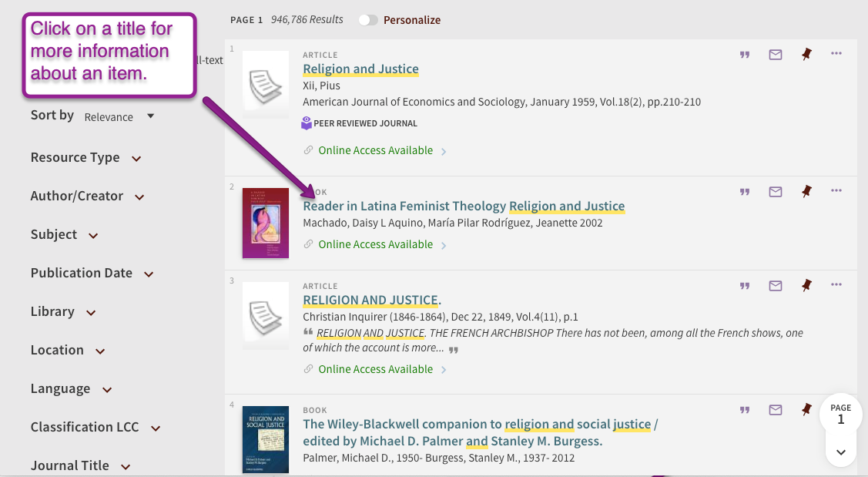Email the Christian Inquirer article
Image resolution: width=868 pixels, height=477 pixels.
point(776,286)
